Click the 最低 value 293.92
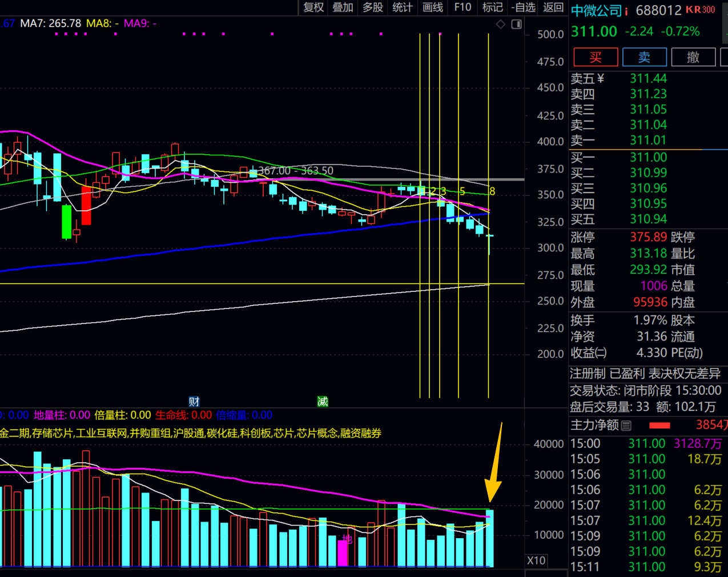728x577 pixels. pos(648,270)
